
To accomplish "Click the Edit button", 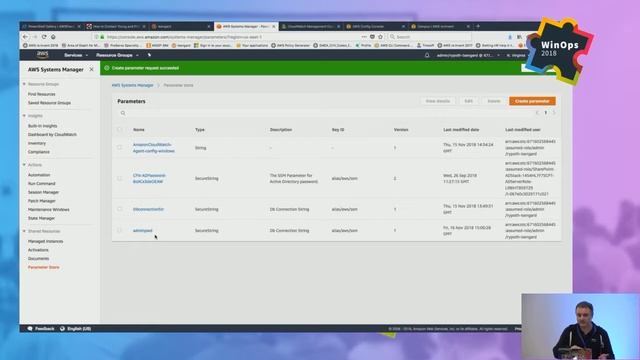I will tap(468, 101).
